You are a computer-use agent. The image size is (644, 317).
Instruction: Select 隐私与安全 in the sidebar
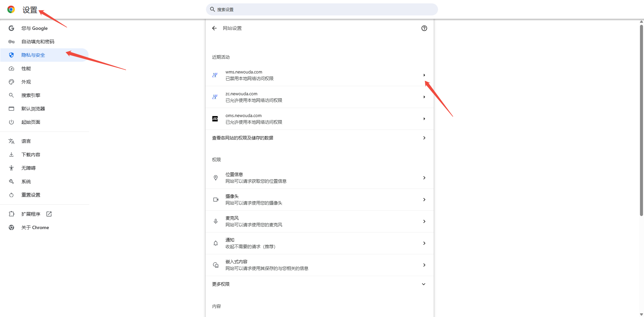(33, 55)
